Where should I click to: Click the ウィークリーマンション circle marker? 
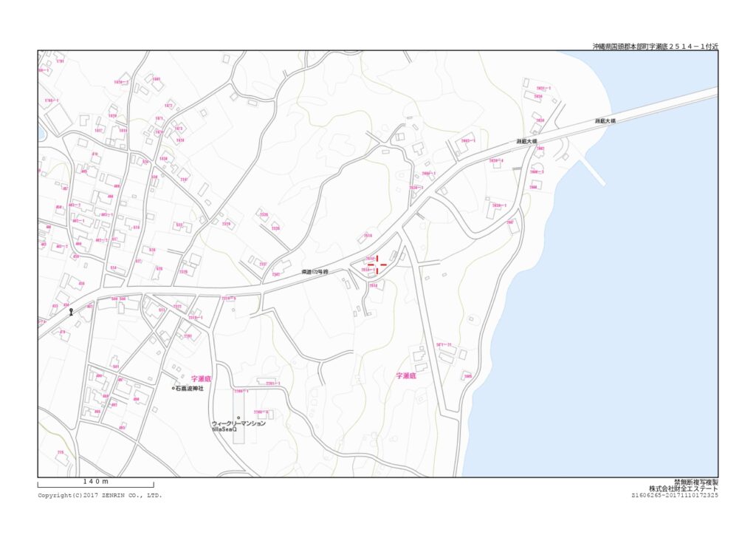point(238,418)
